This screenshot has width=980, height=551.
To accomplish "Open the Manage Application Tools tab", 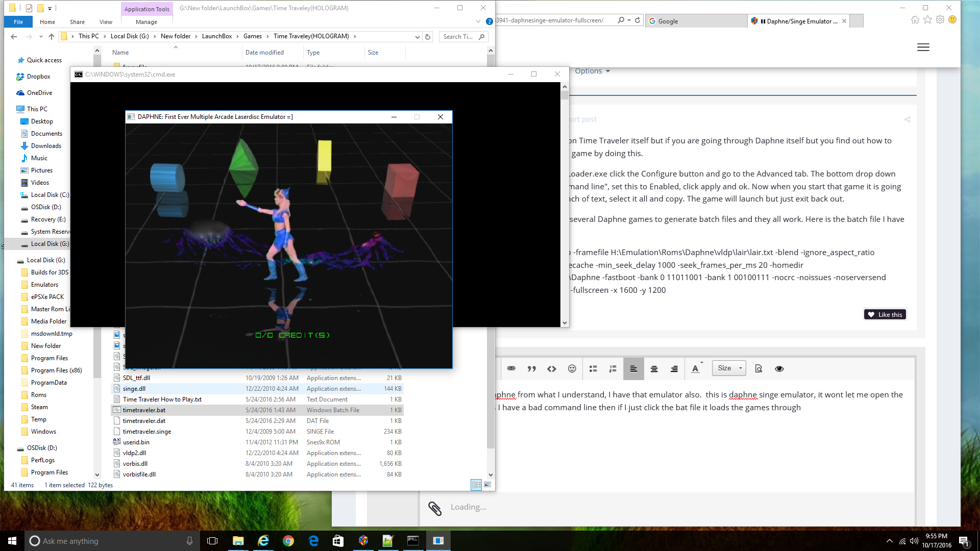I will click(146, 22).
